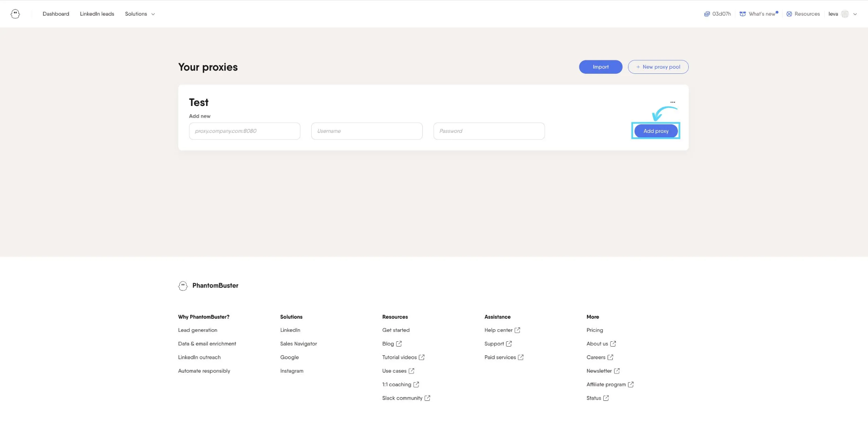Image resolution: width=868 pixels, height=423 pixels.
Task: Open Automate responsibly link
Action: coord(204,371)
